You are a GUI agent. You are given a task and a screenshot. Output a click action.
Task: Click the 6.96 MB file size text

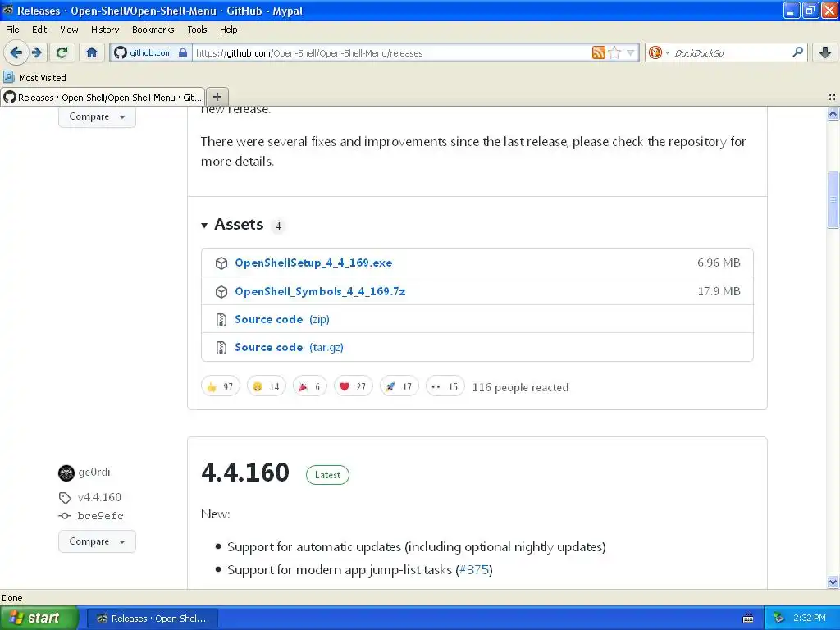coord(719,262)
